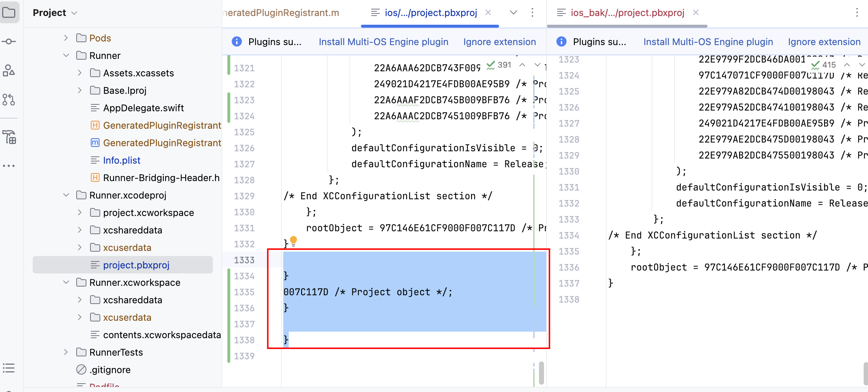Screen dimensions: 868x392
Task: Click the yellow lightbulb quick-fix icon
Action: click(293, 241)
